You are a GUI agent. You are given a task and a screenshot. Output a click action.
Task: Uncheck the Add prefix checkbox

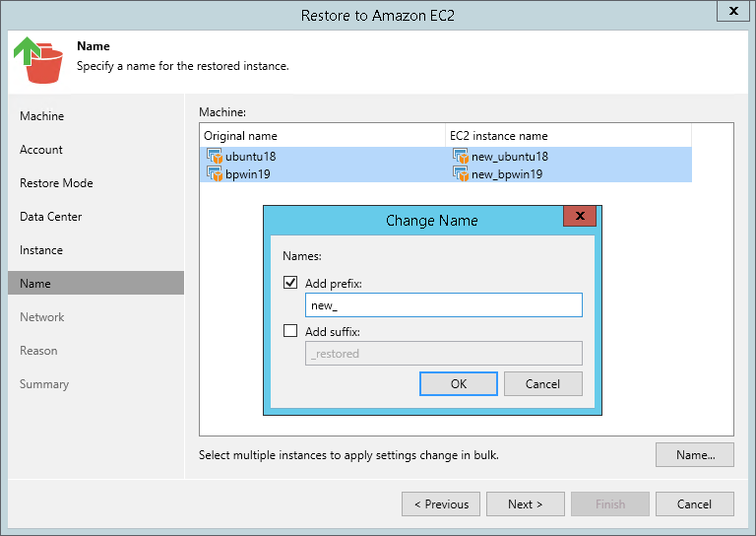290,282
